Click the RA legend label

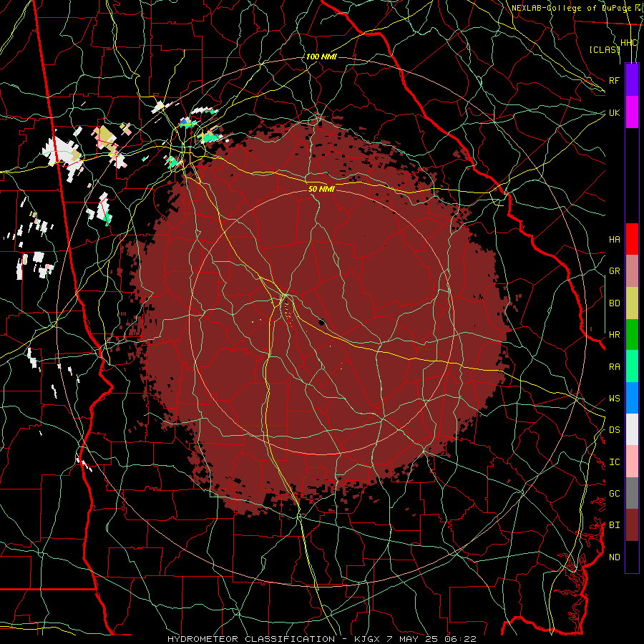pyautogui.click(x=614, y=367)
